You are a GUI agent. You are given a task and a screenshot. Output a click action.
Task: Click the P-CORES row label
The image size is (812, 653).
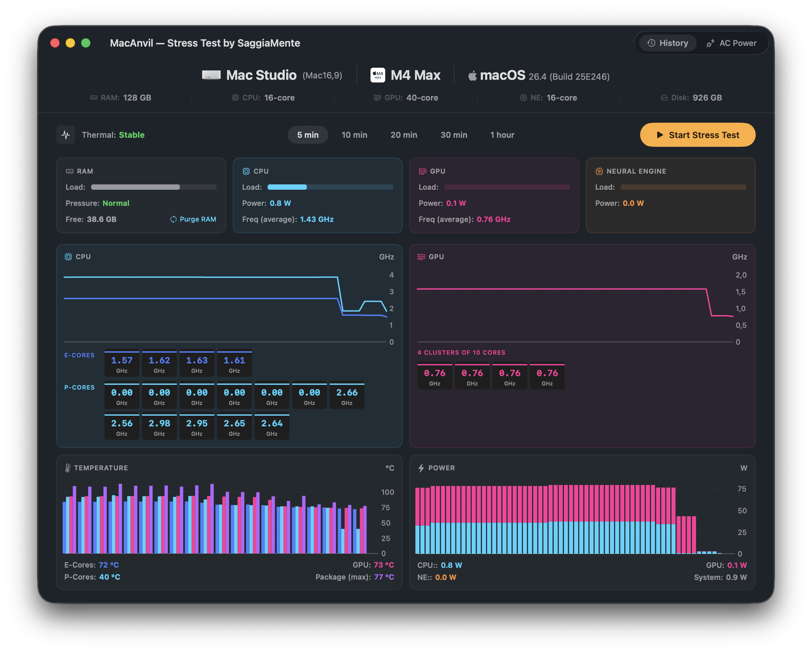(x=79, y=388)
